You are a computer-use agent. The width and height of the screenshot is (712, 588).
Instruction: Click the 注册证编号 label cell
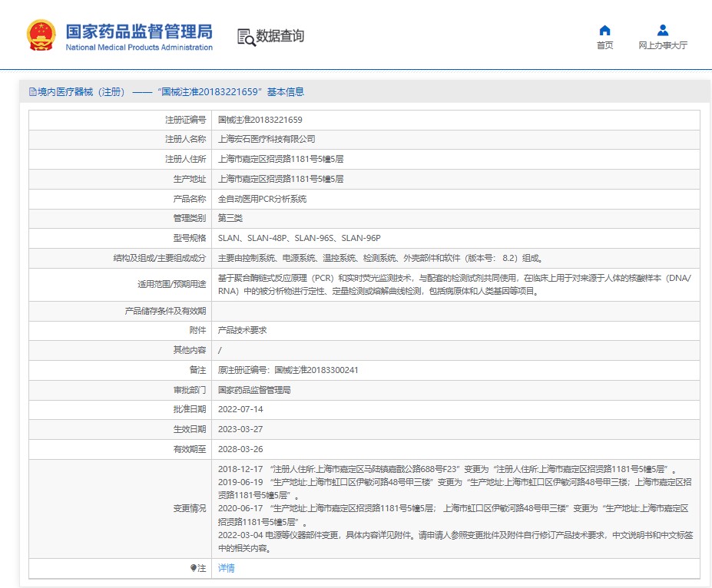[121, 120]
